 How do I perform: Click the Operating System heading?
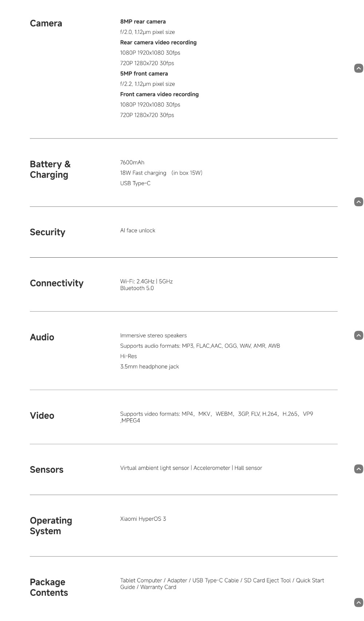[51, 526]
